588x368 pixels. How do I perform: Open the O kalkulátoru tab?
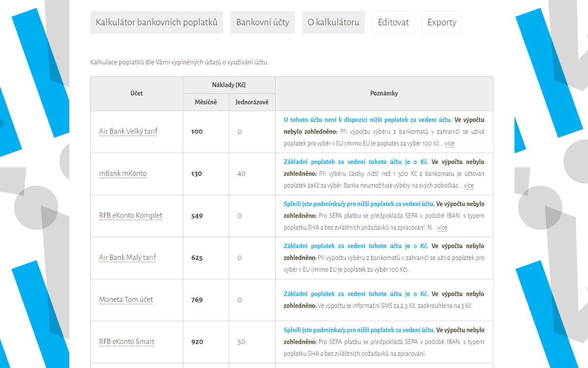point(333,23)
